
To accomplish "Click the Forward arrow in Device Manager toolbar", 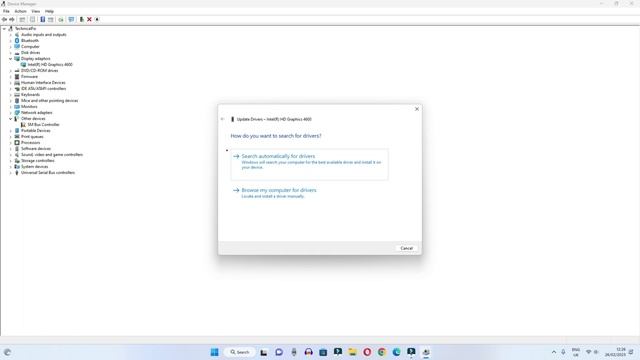I will click(x=12, y=20).
